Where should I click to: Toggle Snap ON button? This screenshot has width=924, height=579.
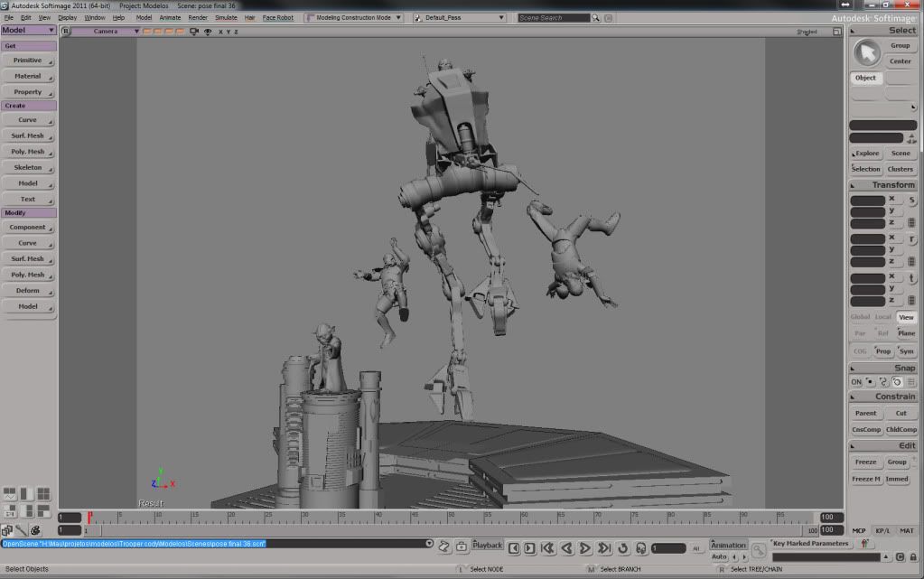pyautogui.click(x=855, y=382)
